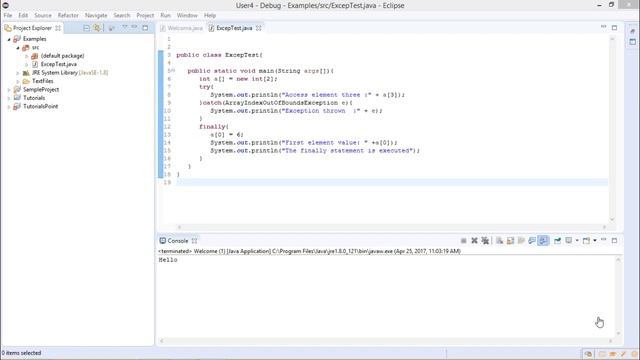Select (default package) entry
Screen dimensions: 640x360
62,56
